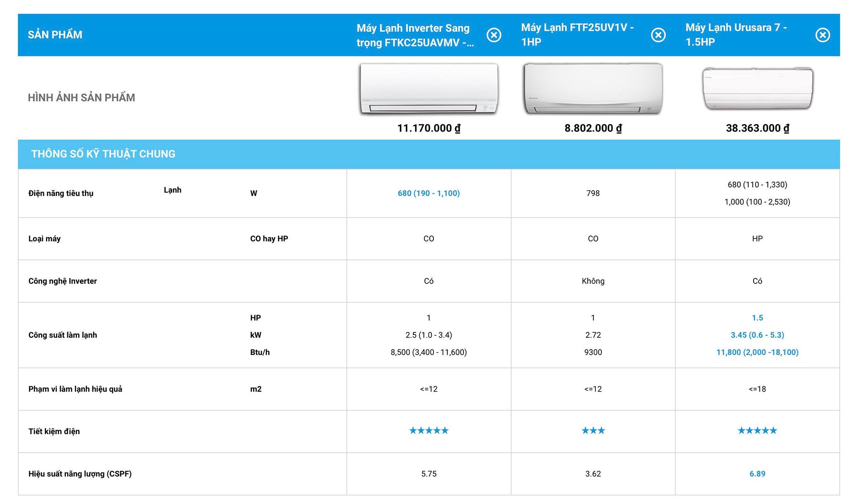Click the highlighted 680 (190 - 1,100) value
856x504 pixels.
(429, 193)
